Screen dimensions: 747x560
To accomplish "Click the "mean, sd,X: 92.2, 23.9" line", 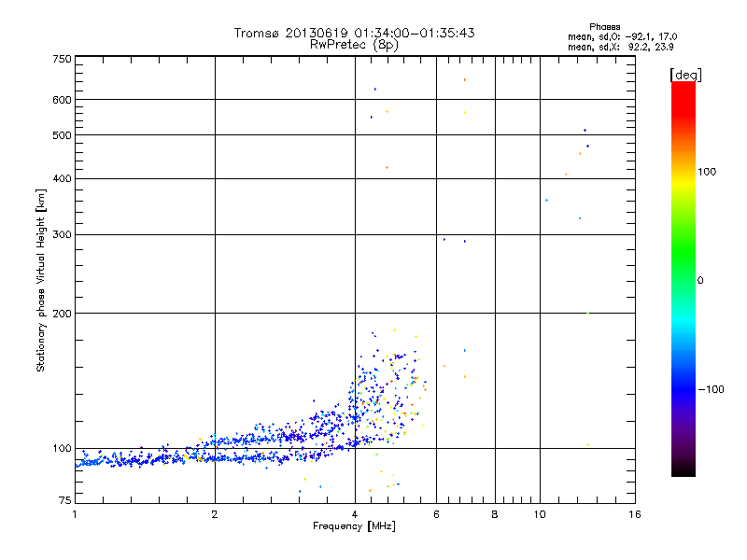I will [x=620, y=47].
